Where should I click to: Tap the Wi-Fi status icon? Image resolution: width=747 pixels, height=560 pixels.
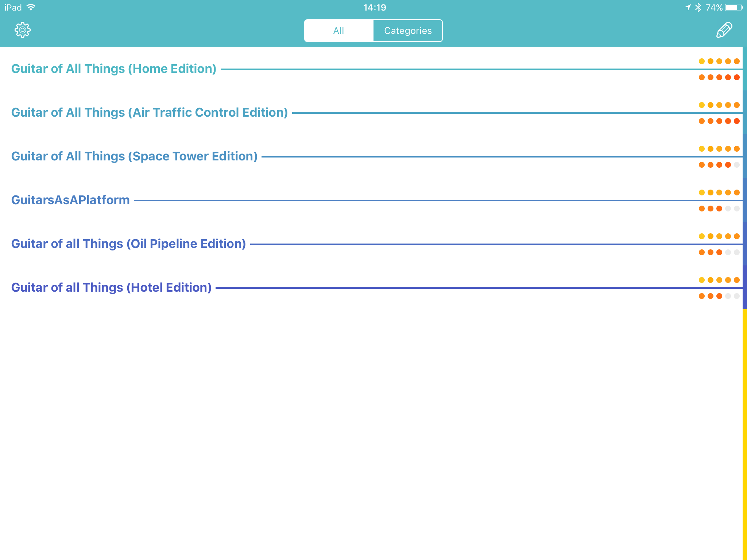31,7
